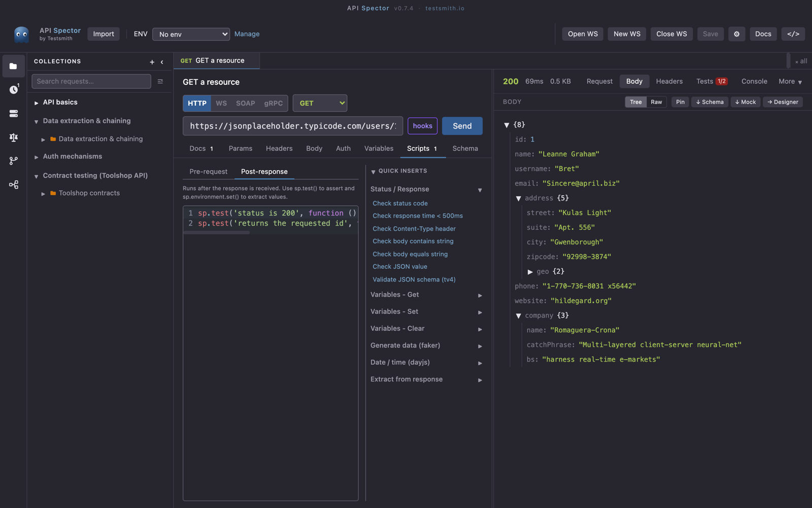Open the No env environment dropdown

[x=191, y=34]
